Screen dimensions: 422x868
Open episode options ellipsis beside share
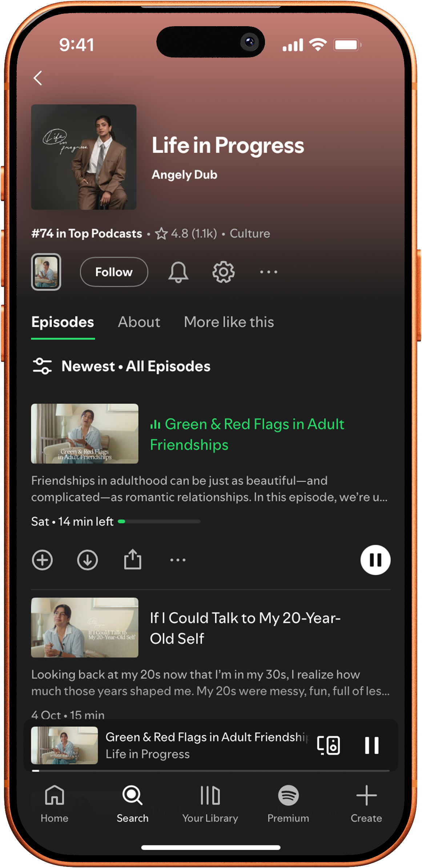[178, 560]
